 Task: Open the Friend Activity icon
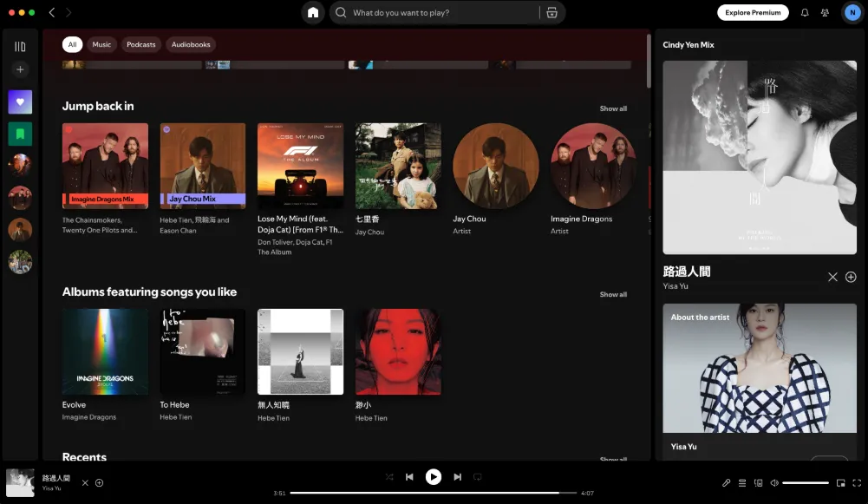825,13
